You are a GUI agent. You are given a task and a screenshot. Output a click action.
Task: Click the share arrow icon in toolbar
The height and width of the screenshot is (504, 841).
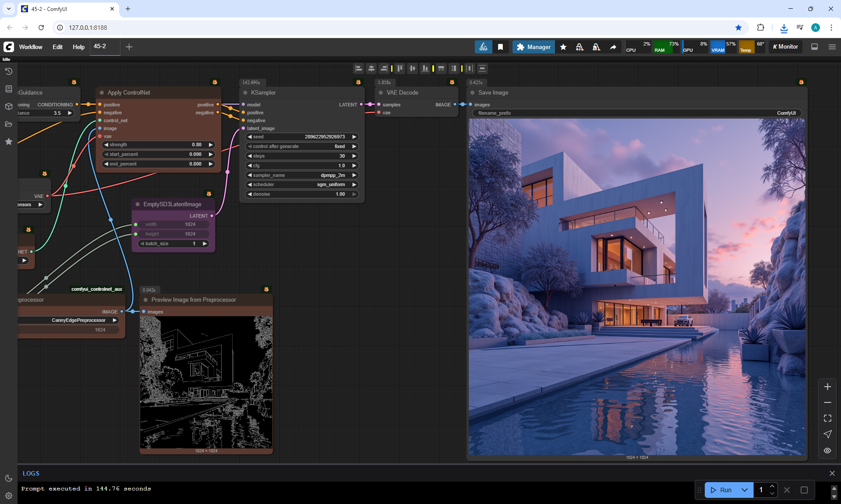coord(613,47)
